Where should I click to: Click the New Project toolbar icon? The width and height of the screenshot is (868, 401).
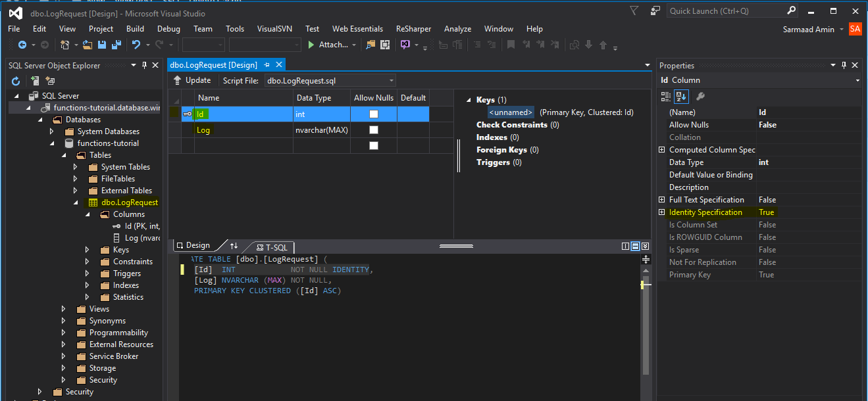pyautogui.click(x=65, y=45)
